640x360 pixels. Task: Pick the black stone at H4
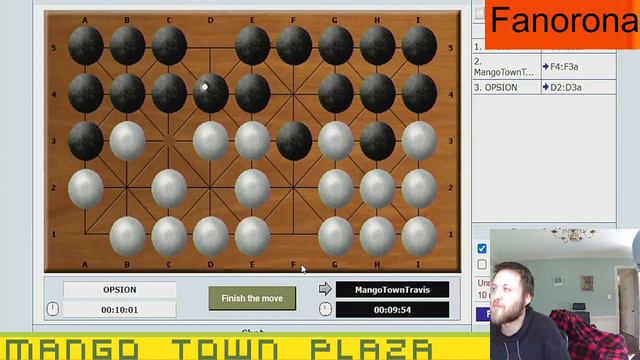tap(377, 93)
